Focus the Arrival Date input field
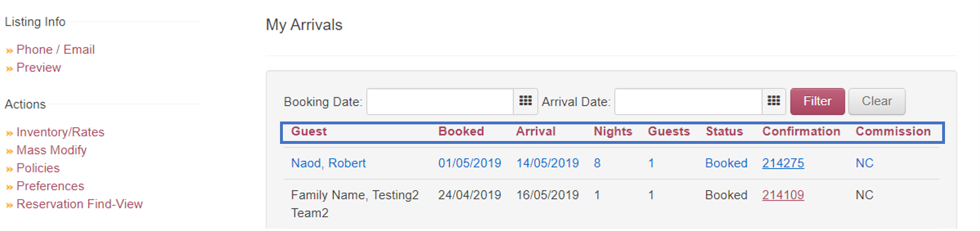Screen dimensions: 980x231 (688, 101)
